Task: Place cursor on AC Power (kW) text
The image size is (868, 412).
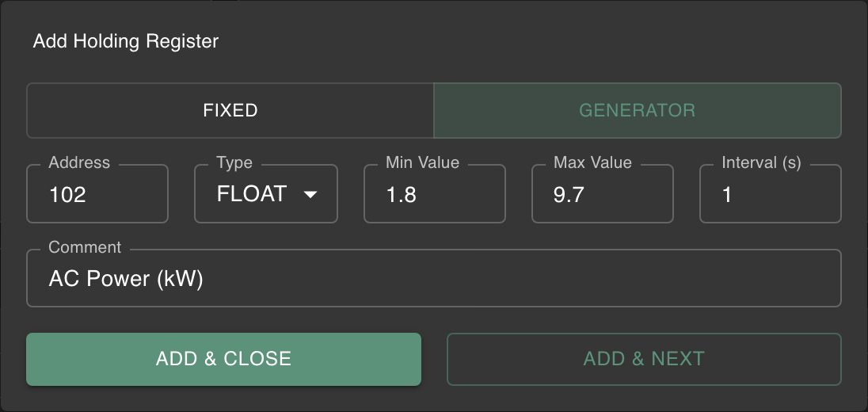Action: click(127, 279)
